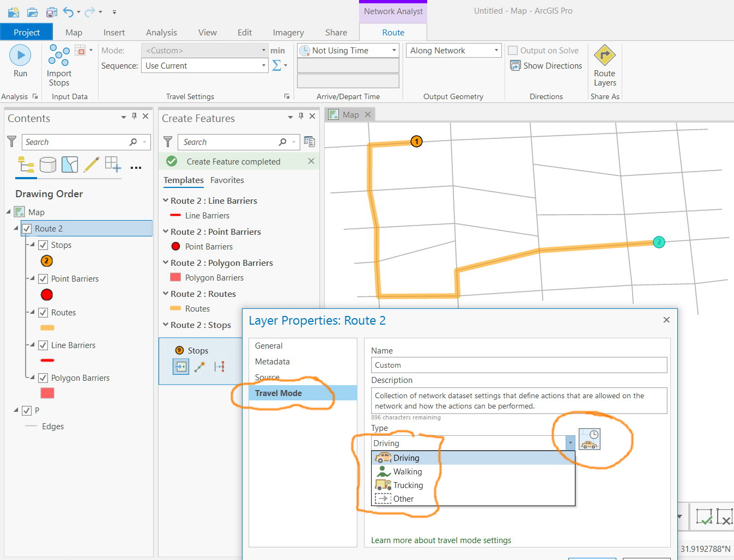The width and height of the screenshot is (734, 560).
Task: Open the Analysis ribbon tab
Action: coord(161,33)
